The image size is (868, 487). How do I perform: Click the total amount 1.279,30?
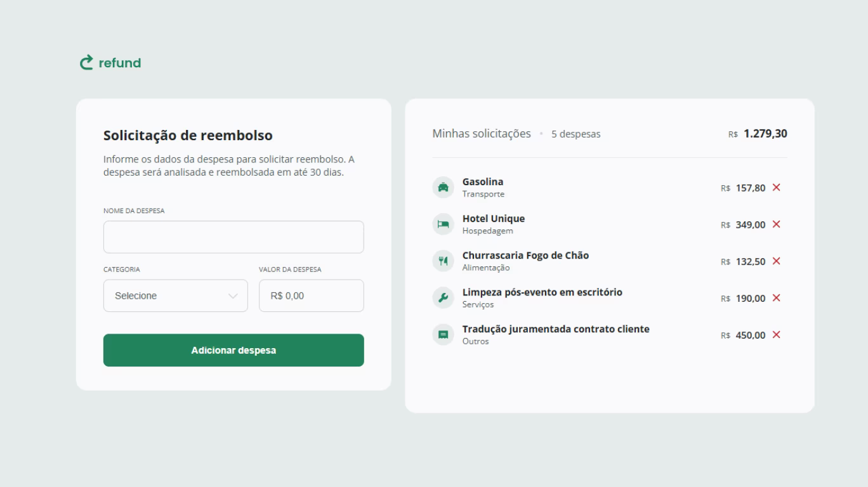tap(765, 134)
